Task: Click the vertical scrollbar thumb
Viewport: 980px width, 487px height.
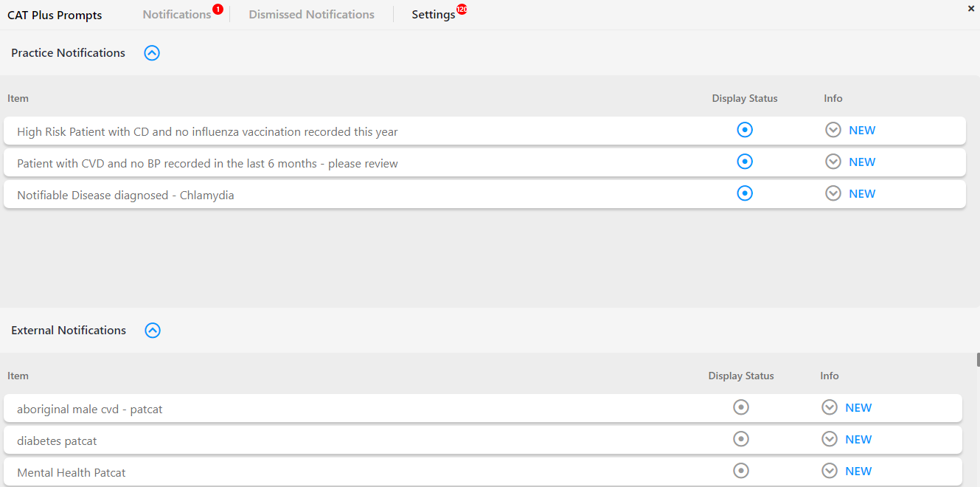Action: pos(978,360)
